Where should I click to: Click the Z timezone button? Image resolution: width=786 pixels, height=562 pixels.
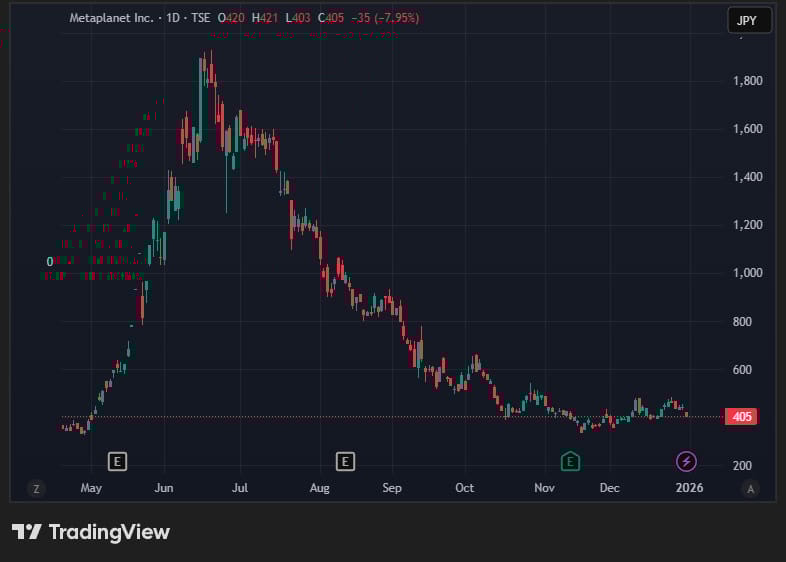36,488
